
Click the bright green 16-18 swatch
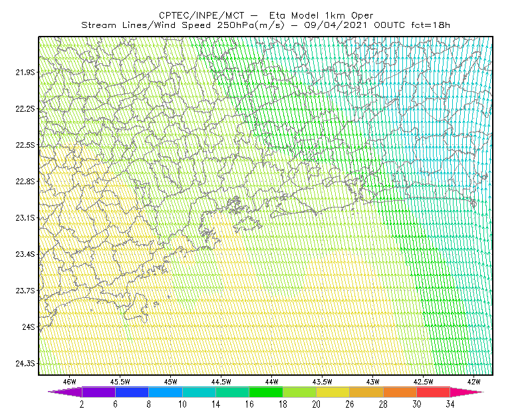tap(266, 392)
